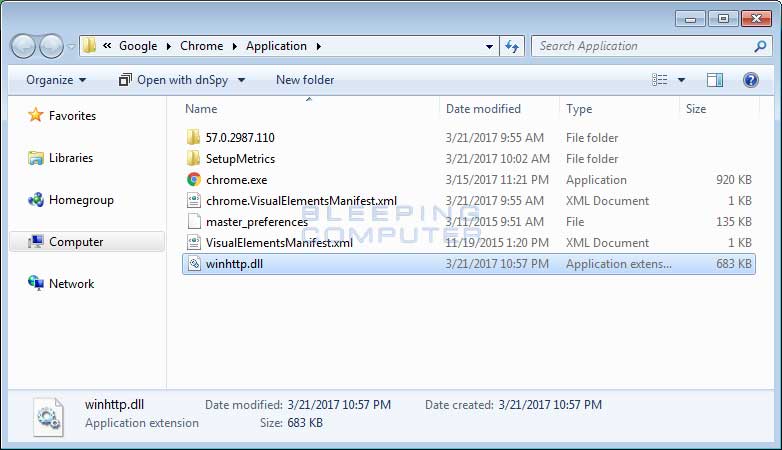
Task: Click the SetupMetrics folder icon
Action: point(194,158)
